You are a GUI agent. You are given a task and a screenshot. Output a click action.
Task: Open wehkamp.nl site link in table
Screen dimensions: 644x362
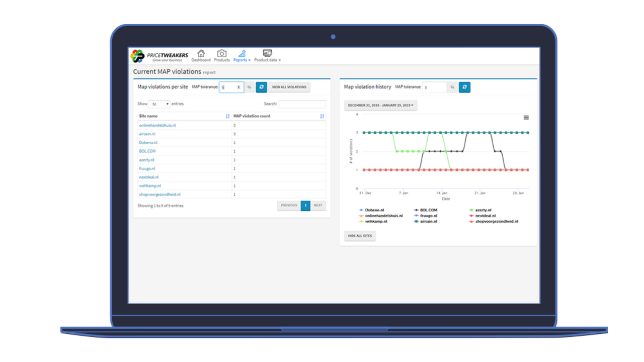(150, 186)
